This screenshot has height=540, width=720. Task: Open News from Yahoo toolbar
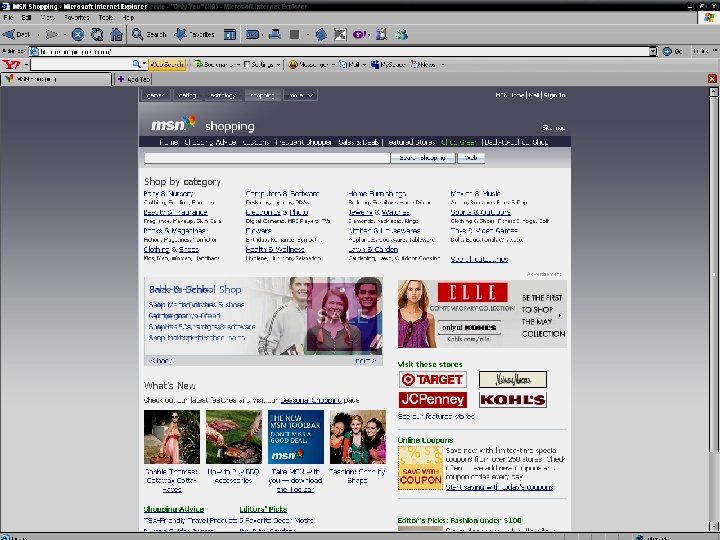pyautogui.click(x=423, y=65)
